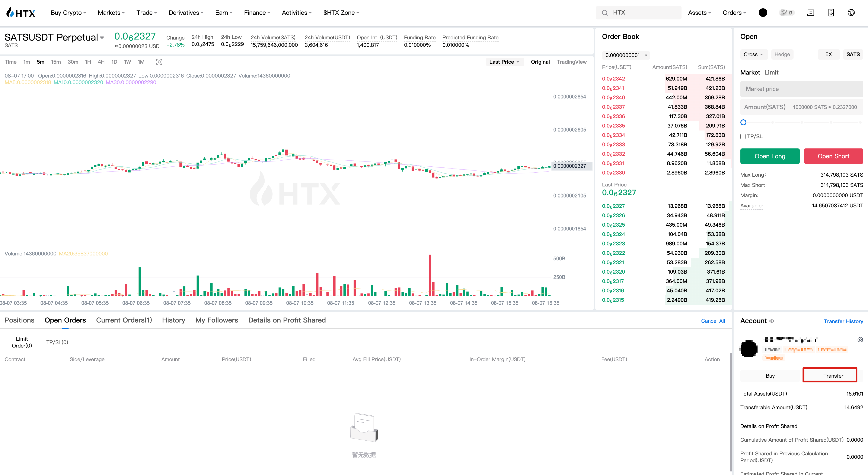Screen dimensions: 868x475
Task: Click the chart screenshot capture icon
Action: [x=159, y=62]
